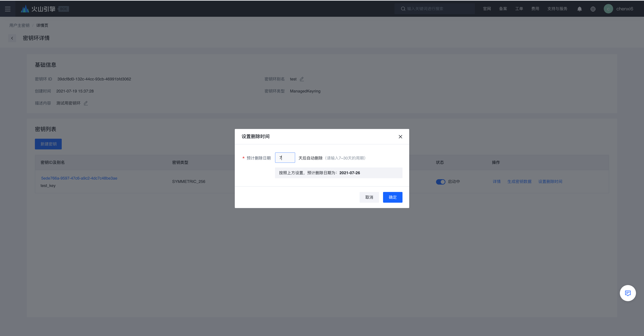The image size is (644, 336).
Task: Go to 用户主密钥 breadcrumb
Action: pos(19,25)
